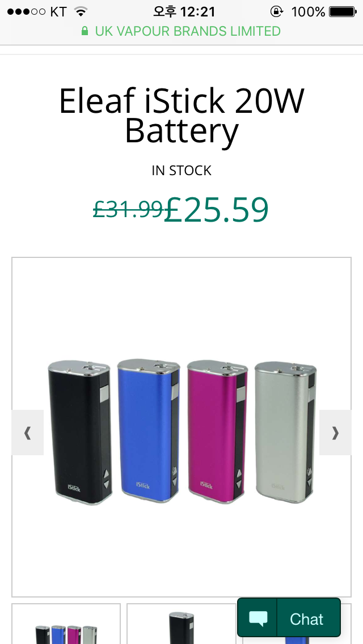
Task: Tap the Wi-Fi status icon
Action: tap(82, 11)
